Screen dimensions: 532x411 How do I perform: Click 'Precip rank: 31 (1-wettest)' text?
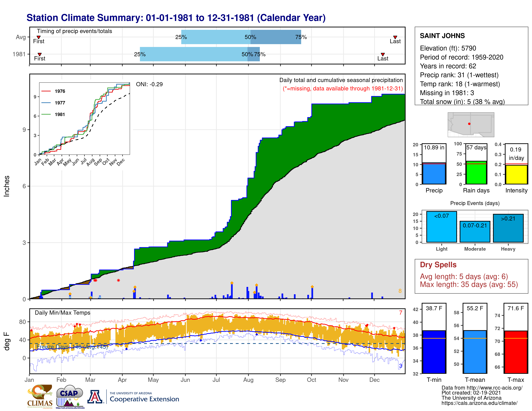[459, 75]
